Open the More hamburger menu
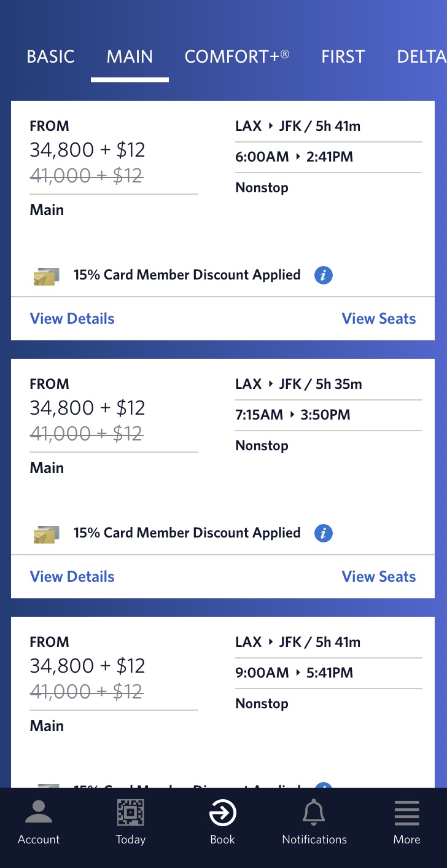Viewport: 447px width, 868px height. tap(406, 815)
